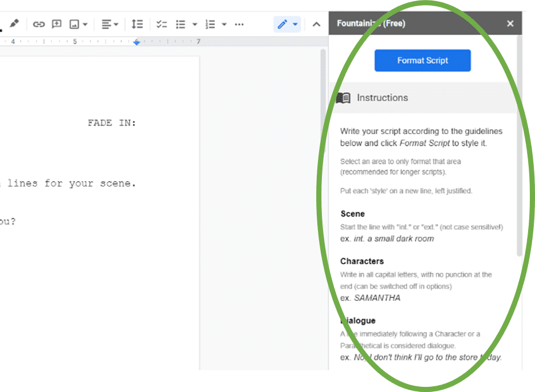
Task: Open the Editing mode dropdown arrow
Action: coord(295,24)
